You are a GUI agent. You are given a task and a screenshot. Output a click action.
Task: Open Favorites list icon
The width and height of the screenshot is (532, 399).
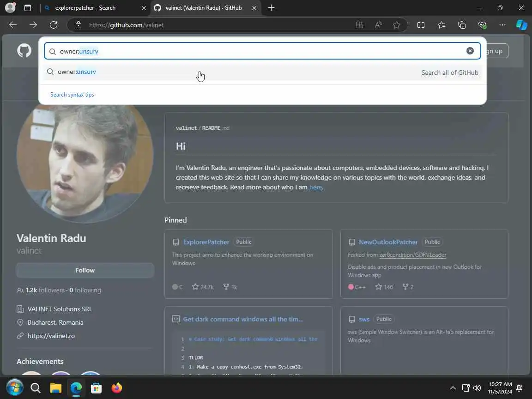coord(441,25)
